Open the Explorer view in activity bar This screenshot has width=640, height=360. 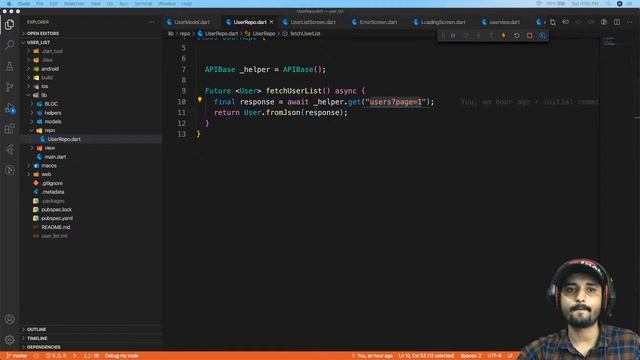coord(9,24)
